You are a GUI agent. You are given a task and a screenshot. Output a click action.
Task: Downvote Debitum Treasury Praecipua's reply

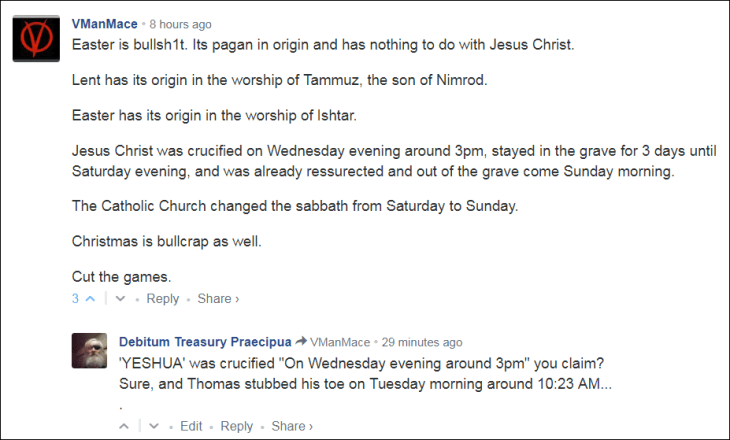(152, 426)
